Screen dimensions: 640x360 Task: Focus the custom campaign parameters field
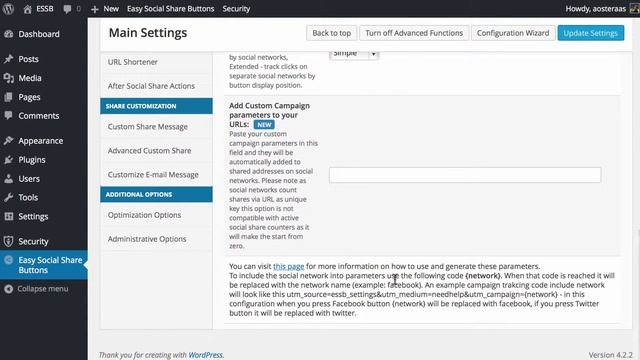465,175
